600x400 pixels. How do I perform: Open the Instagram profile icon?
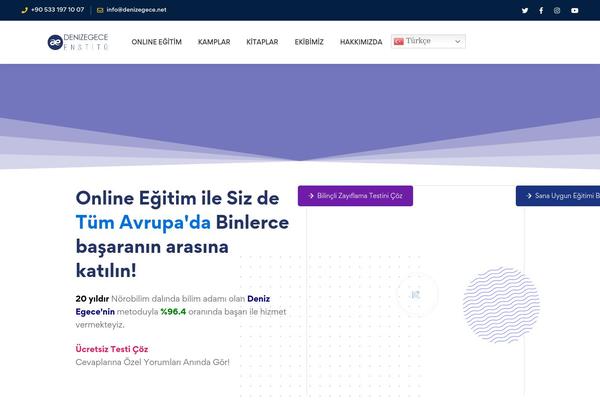557,10
